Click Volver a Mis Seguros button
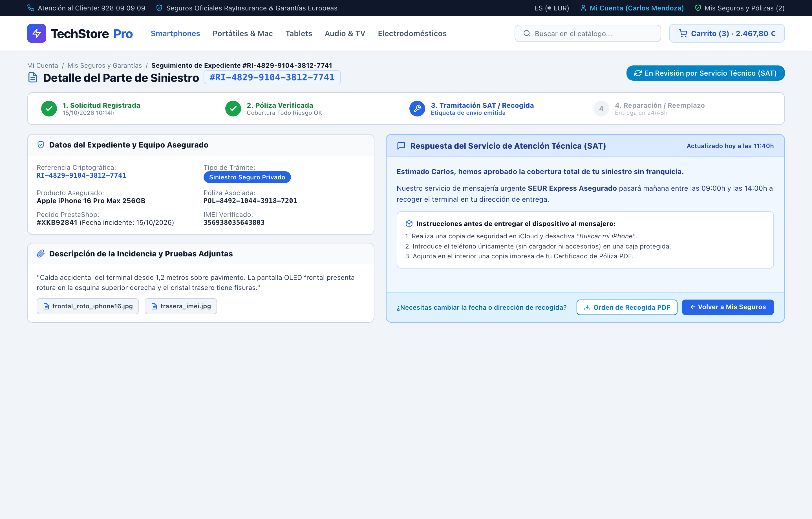Screen dimensions: 812x519 coord(728,307)
